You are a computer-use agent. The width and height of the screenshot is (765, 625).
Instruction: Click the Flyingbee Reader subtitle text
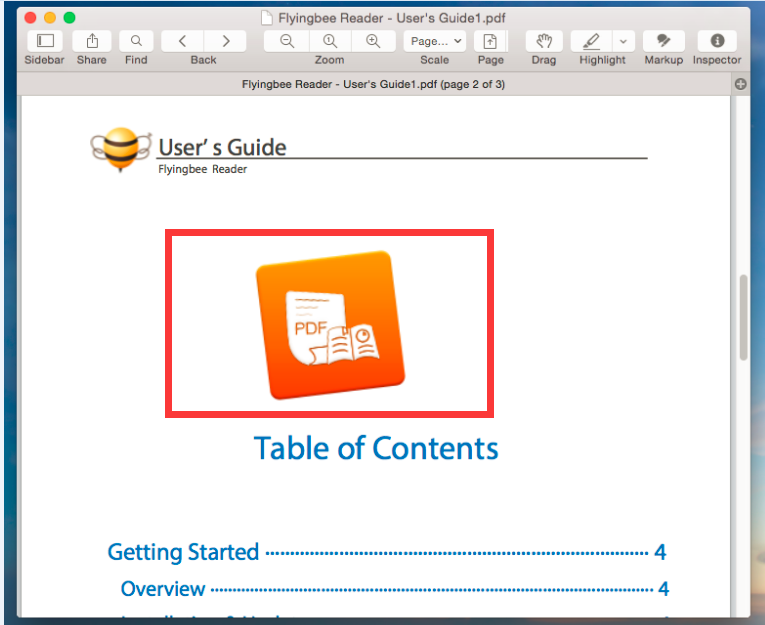pos(202,169)
